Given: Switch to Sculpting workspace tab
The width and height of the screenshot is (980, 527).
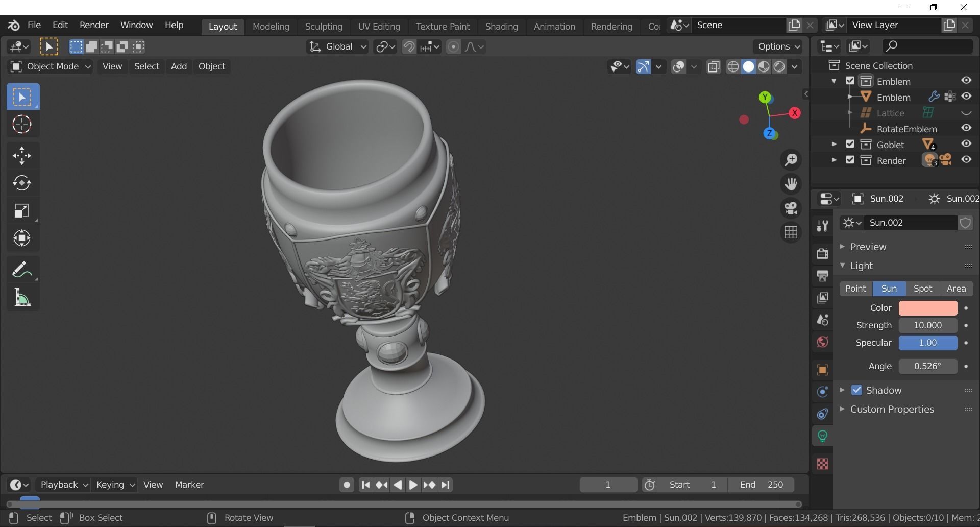Looking at the screenshot, I should click(324, 26).
